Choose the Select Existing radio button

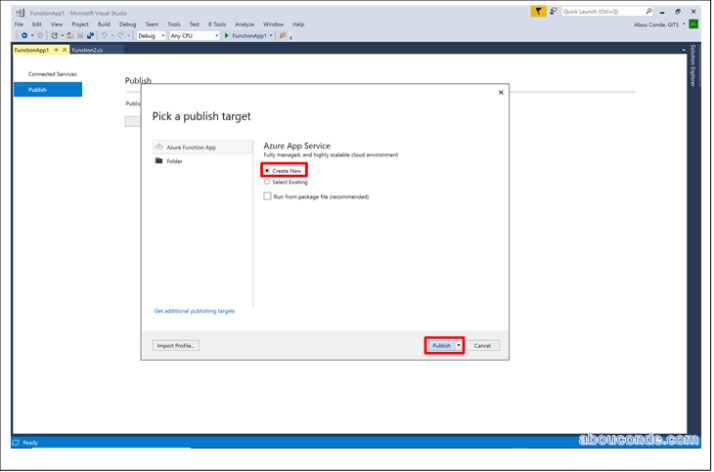coord(267,182)
